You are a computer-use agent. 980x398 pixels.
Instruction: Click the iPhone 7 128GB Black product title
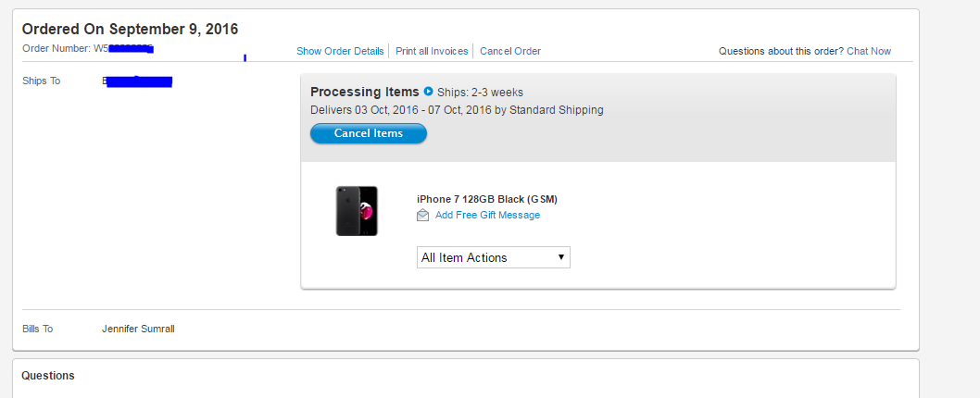tap(487, 199)
